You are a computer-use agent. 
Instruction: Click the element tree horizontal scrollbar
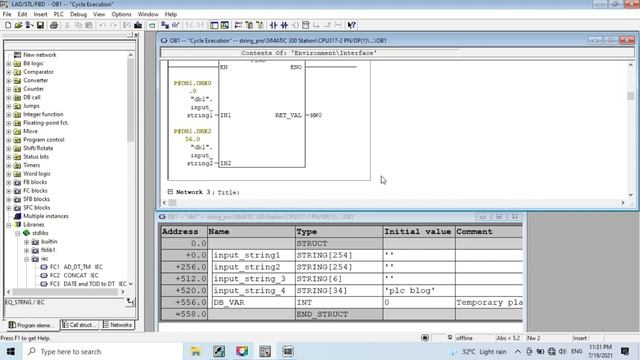tap(65, 292)
